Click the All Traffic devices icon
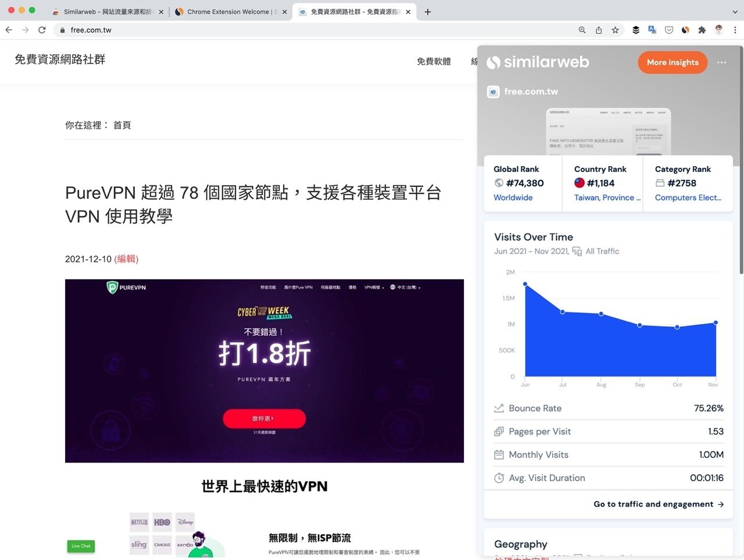 point(577,251)
